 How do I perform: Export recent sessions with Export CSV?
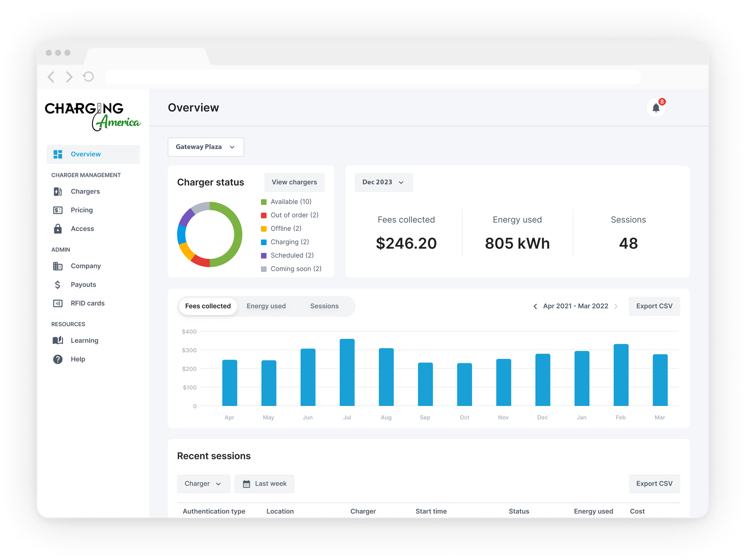tap(654, 484)
